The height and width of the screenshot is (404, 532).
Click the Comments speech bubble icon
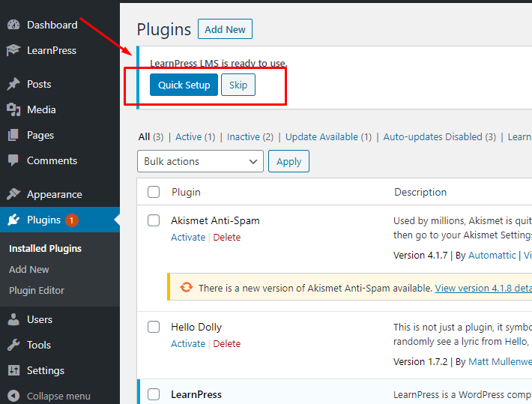coord(13,160)
